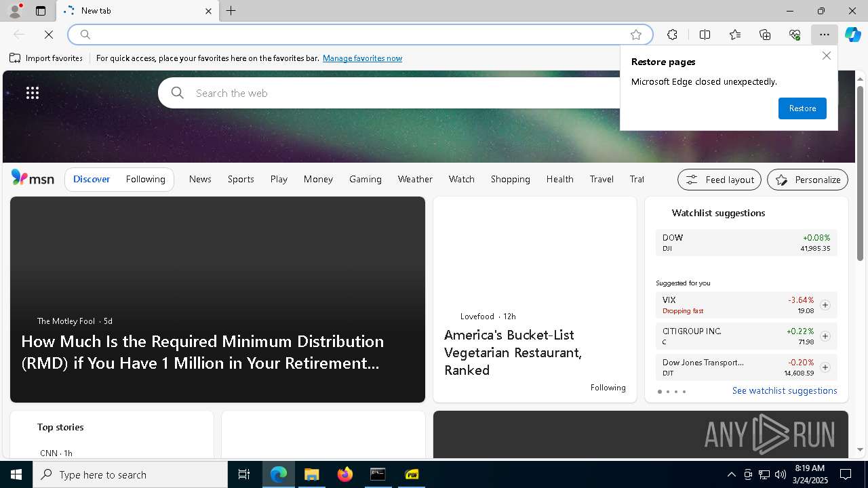Launch Firefox from the taskbar

[345, 474]
